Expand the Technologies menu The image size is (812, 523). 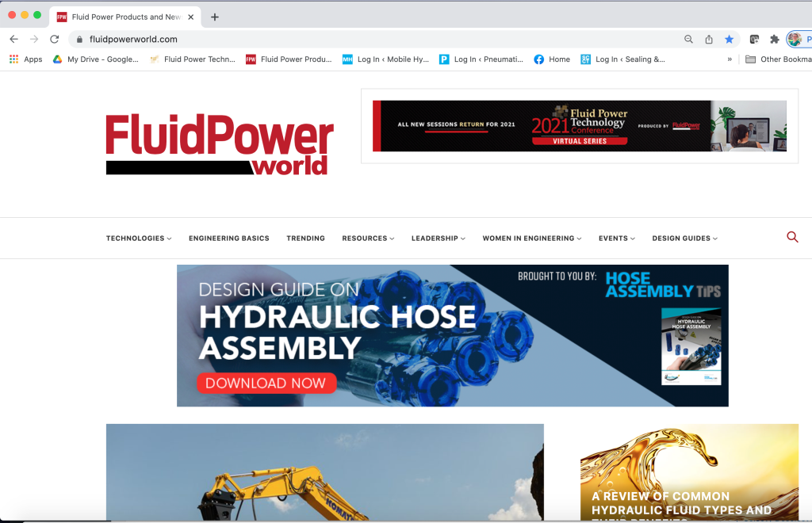tap(139, 239)
